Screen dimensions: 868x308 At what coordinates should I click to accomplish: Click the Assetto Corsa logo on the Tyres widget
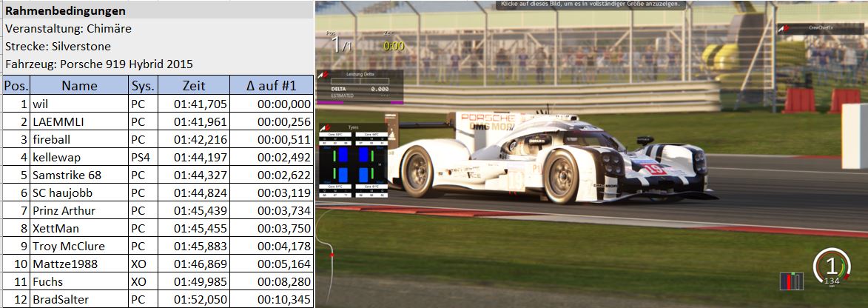point(325,127)
